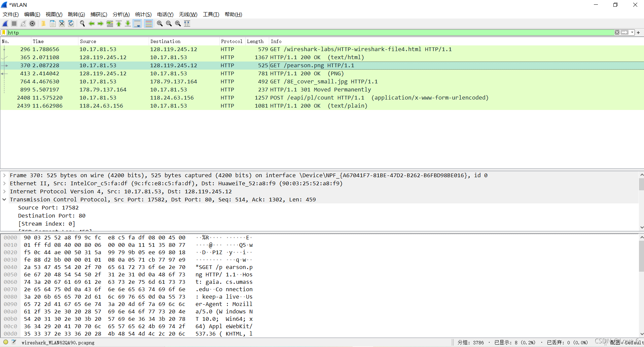Screen dimensions: 644x347
Task: Select the Stream index: 0 field
Action: point(47,224)
